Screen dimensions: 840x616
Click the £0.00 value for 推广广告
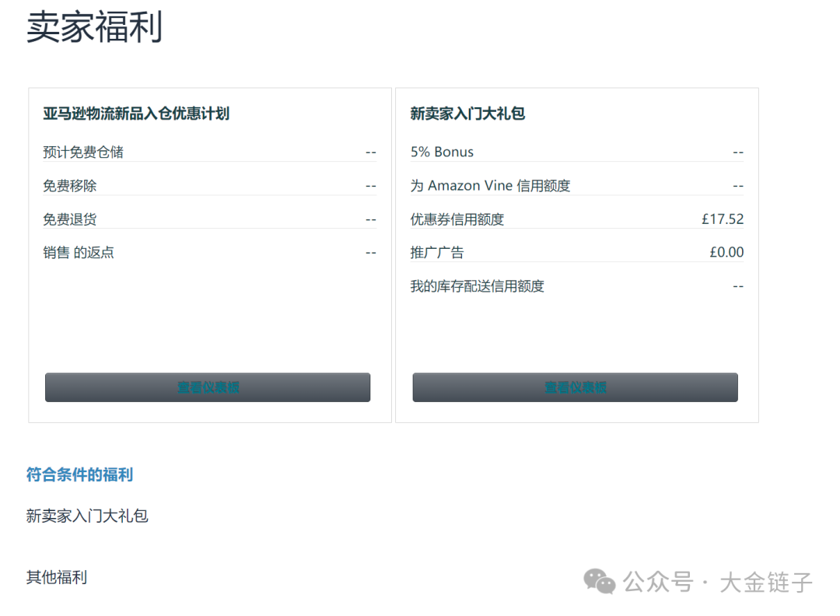[726, 252]
